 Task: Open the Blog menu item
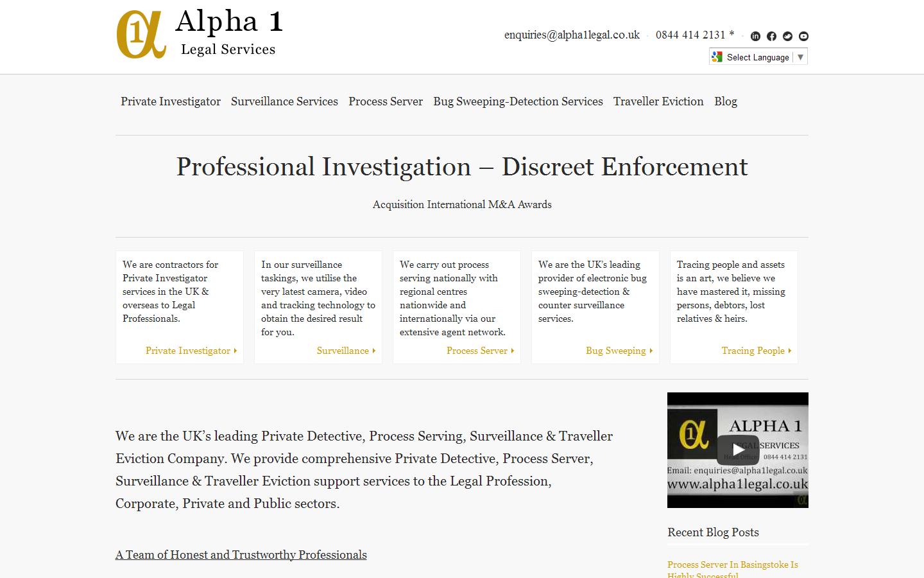[726, 101]
